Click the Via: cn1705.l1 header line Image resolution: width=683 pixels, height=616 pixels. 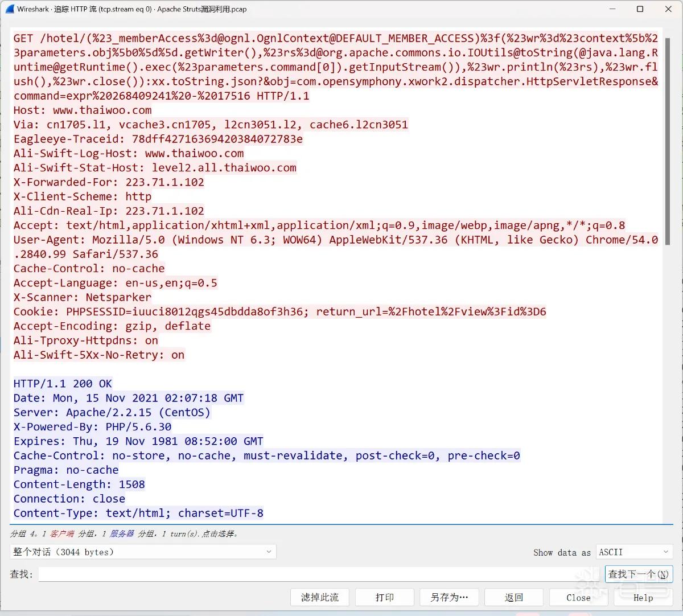coord(211,125)
